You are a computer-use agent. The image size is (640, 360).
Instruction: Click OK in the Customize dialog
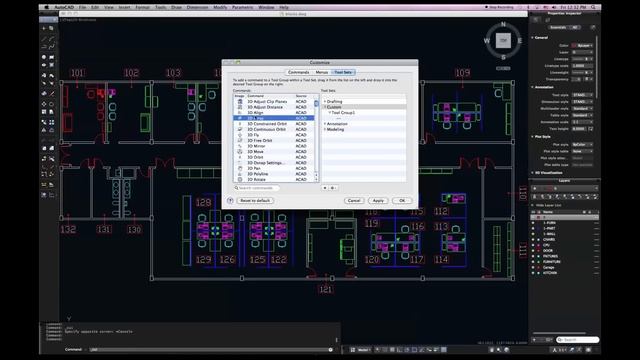click(x=402, y=200)
